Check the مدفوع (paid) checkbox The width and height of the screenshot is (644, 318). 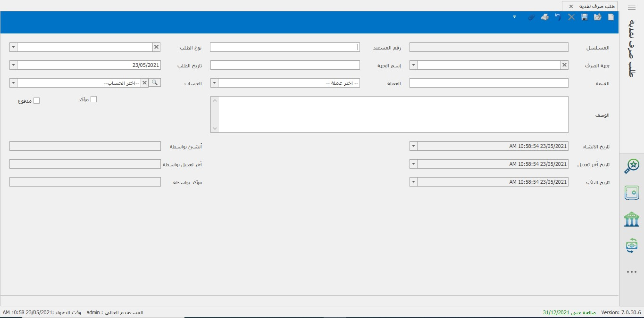(x=36, y=101)
